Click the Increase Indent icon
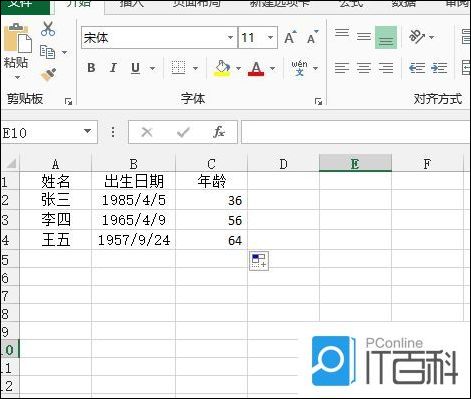The width and height of the screenshot is (471, 399). (x=439, y=68)
